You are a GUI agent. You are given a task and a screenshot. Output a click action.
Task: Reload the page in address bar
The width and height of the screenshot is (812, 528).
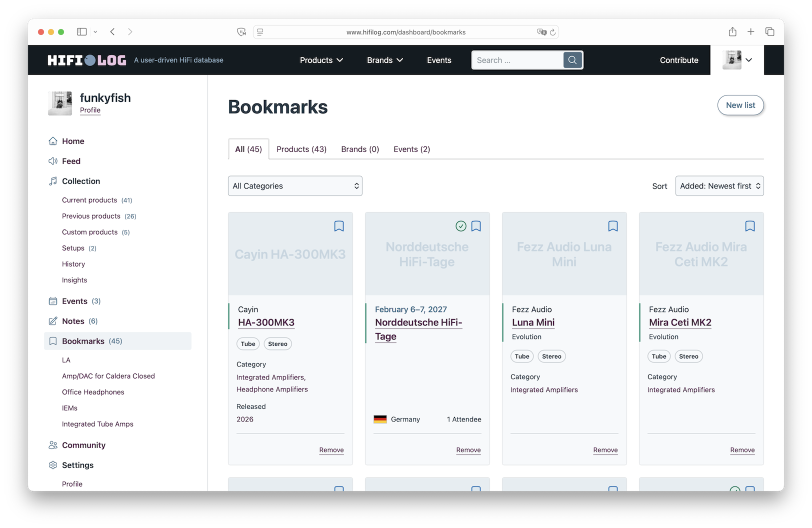552,32
